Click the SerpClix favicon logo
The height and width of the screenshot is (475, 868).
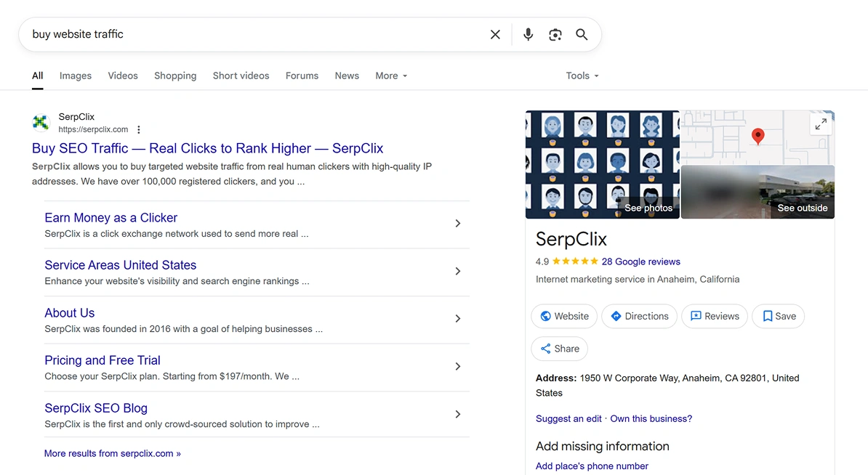[x=41, y=122]
